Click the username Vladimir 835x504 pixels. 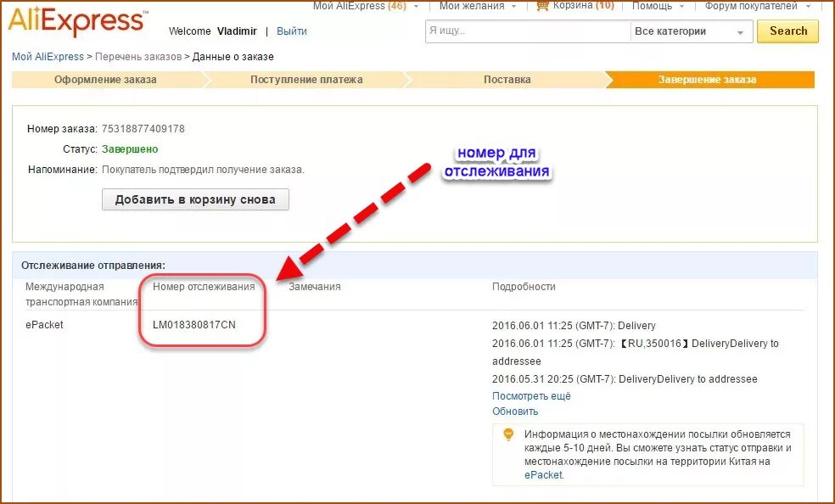coord(237,31)
